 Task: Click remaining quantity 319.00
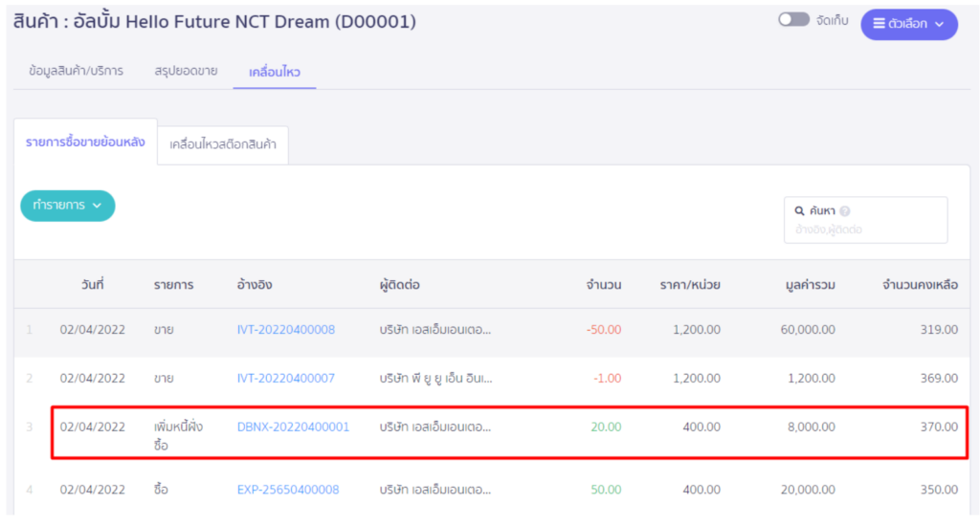(x=939, y=330)
